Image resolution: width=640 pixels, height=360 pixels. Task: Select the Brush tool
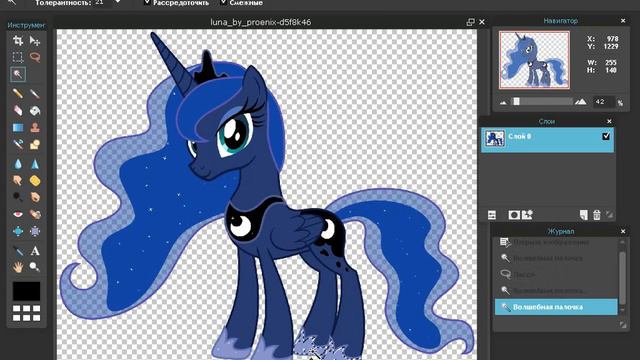(x=35, y=93)
